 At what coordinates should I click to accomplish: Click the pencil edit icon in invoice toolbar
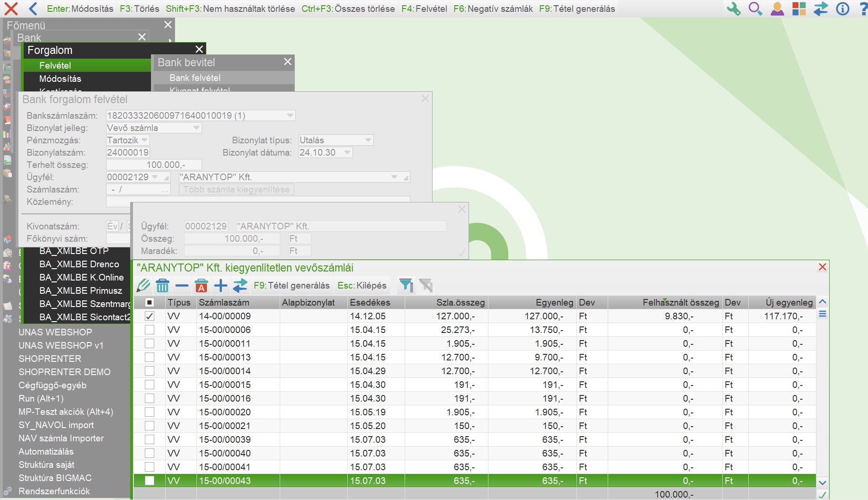pyautogui.click(x=143, y=286)
